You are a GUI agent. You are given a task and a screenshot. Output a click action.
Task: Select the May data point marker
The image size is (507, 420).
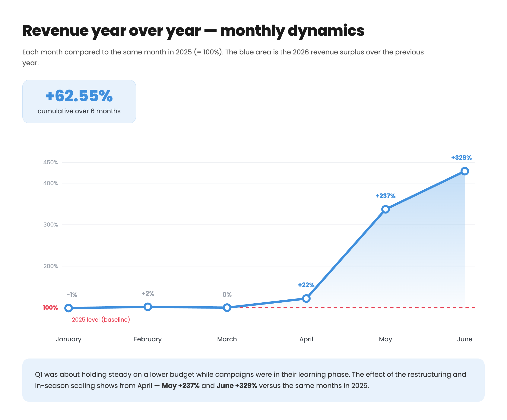pos(386,209)
